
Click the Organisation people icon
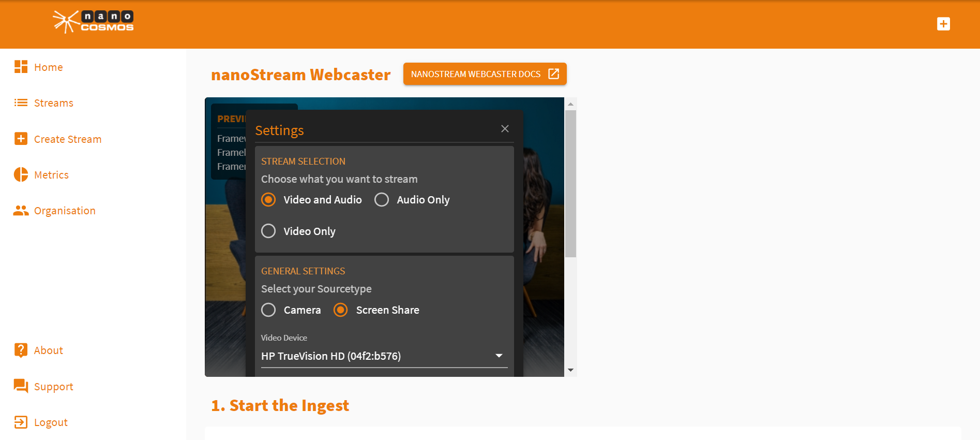tap(21, 210)
